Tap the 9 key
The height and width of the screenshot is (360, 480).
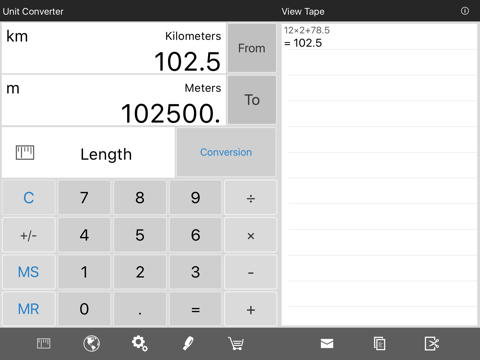[196, 197]
